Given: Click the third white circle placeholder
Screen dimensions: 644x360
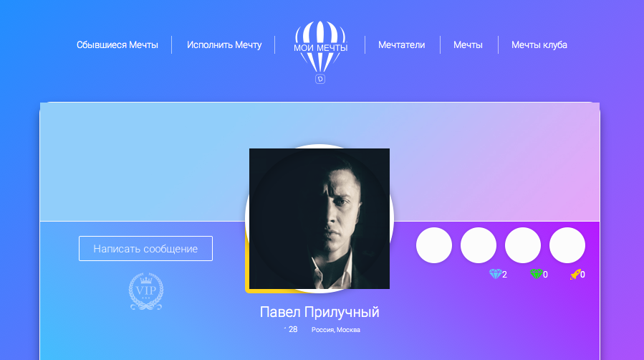Looking at the screenshot, I should coord(523,245).
